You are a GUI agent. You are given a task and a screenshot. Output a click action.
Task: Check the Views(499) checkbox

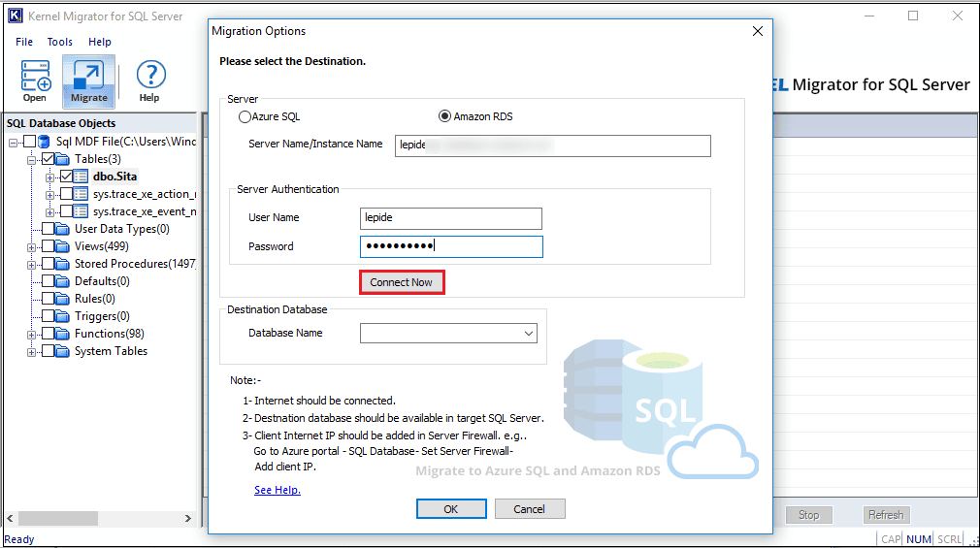pos(48,246)
